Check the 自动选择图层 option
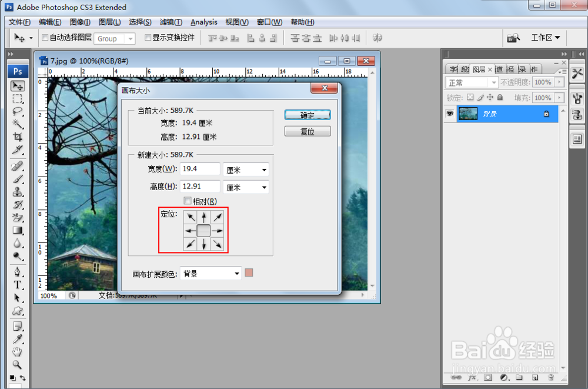 45,38
